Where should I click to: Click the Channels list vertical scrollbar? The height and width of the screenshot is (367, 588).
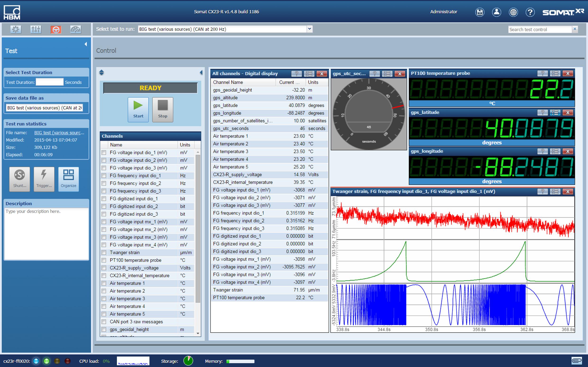(x=198, y=228)
